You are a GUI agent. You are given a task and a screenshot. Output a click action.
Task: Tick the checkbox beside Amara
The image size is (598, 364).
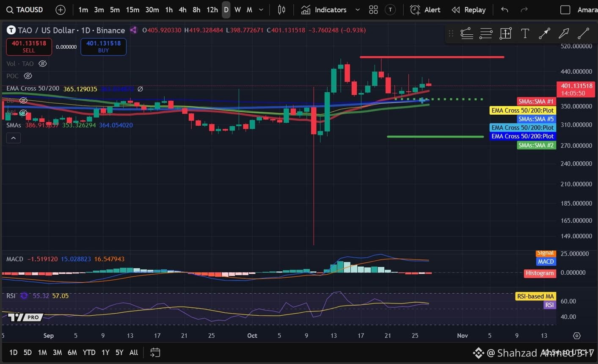565,10
